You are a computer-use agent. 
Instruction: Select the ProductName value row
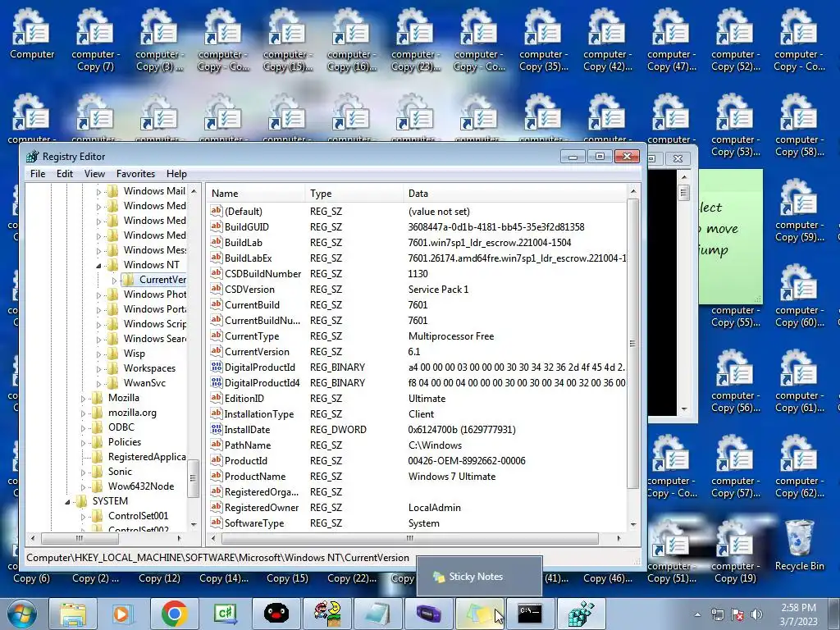pyautogui.click(x=418, y=477)
